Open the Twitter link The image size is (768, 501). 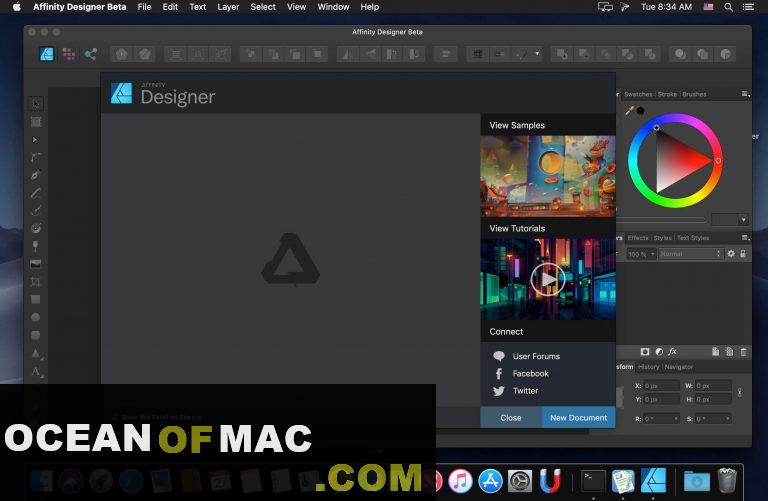pyautogui.click(x=525, y=391)
